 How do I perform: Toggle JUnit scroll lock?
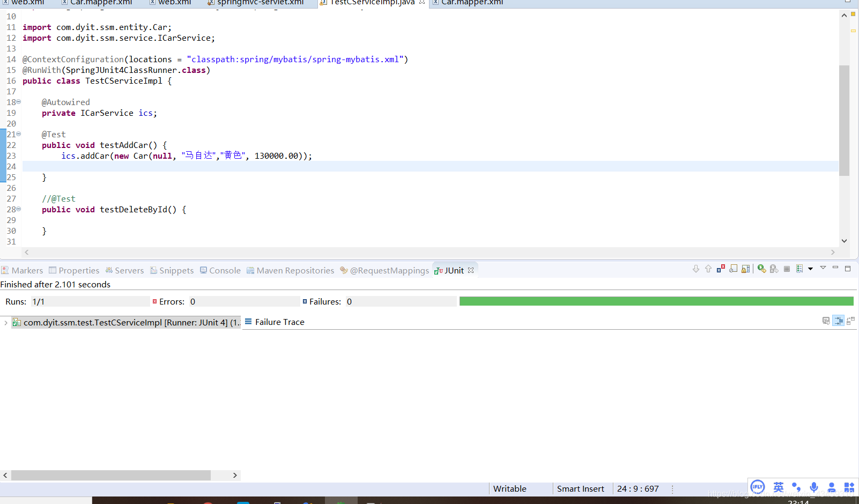[745, 269]
